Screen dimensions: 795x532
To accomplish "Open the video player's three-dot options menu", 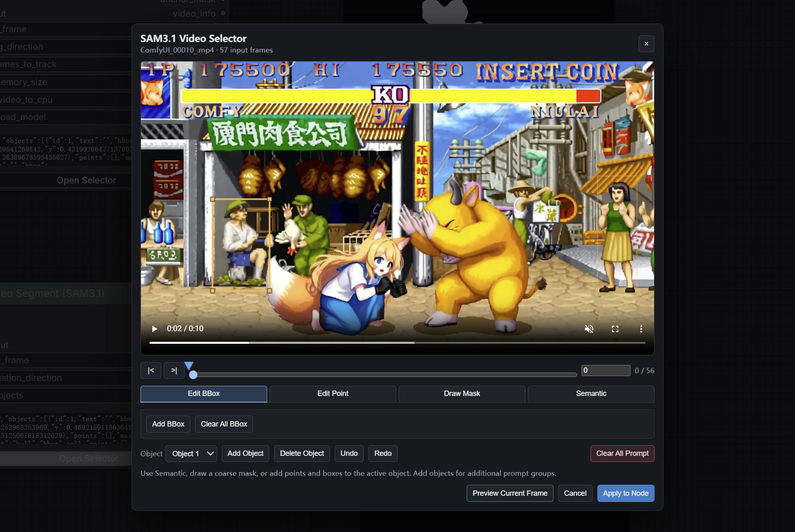I will click(641, 329).
